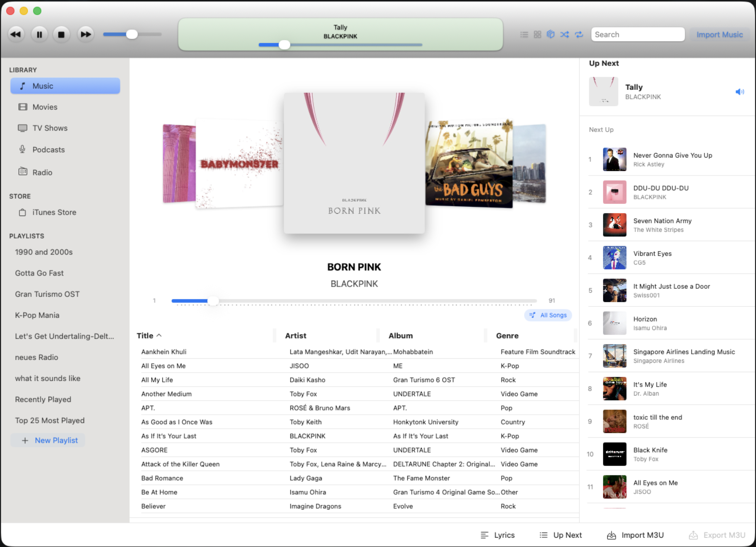Adjust the volume slider
The width and height of the screenshot is (756, 547).
132,34
